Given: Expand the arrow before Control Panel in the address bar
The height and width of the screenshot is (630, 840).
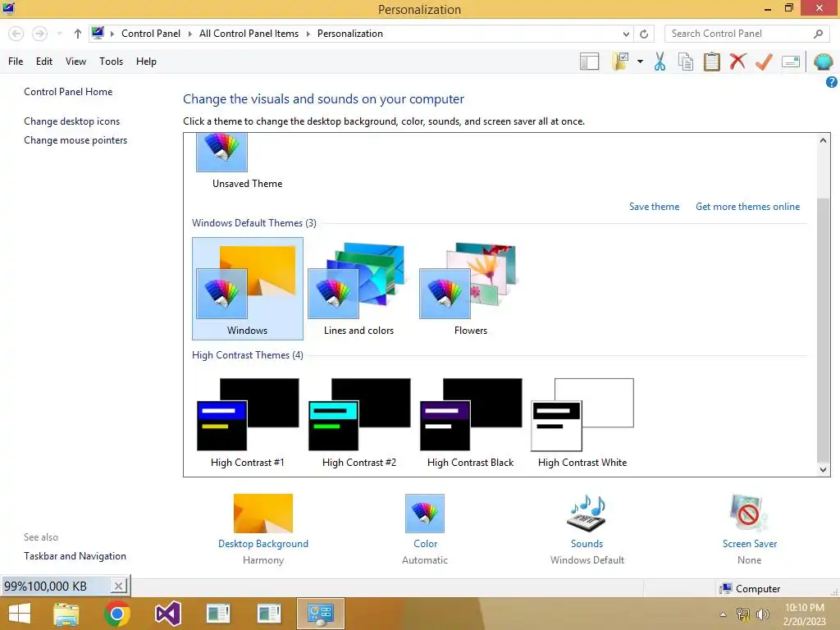Looking at the screenshot, I should [112, 34].
